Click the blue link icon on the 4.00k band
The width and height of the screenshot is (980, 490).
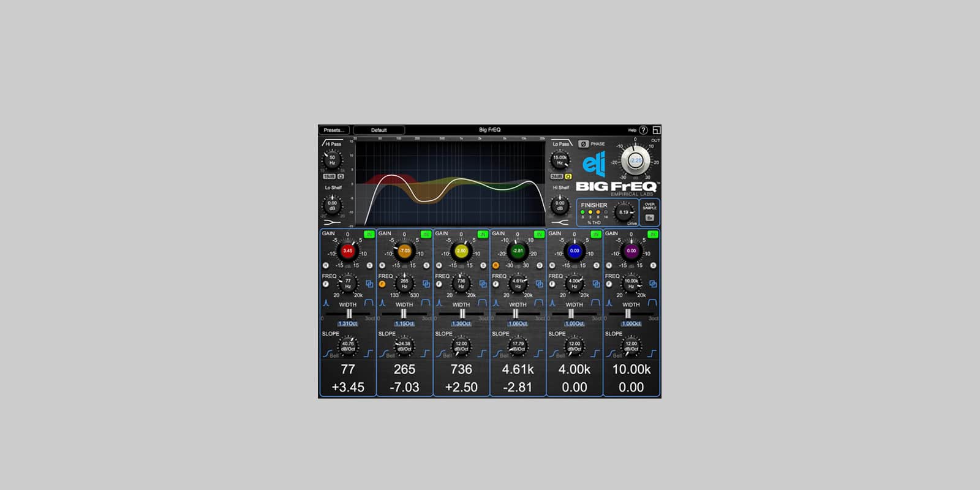(x=596, y=284)
